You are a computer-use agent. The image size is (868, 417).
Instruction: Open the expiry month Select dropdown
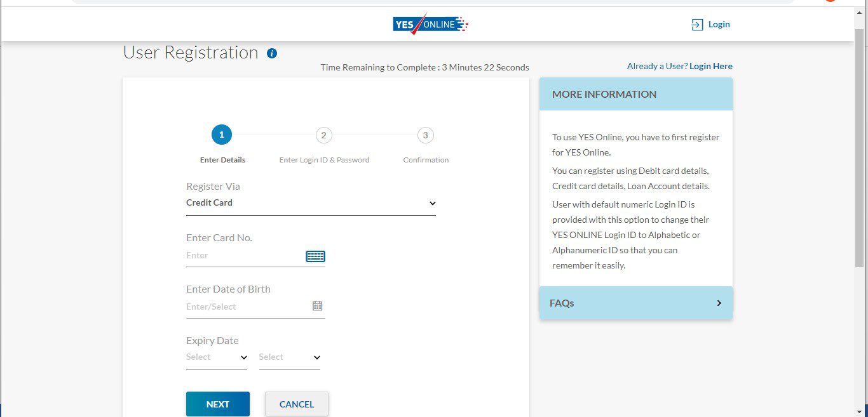[216, 357]
